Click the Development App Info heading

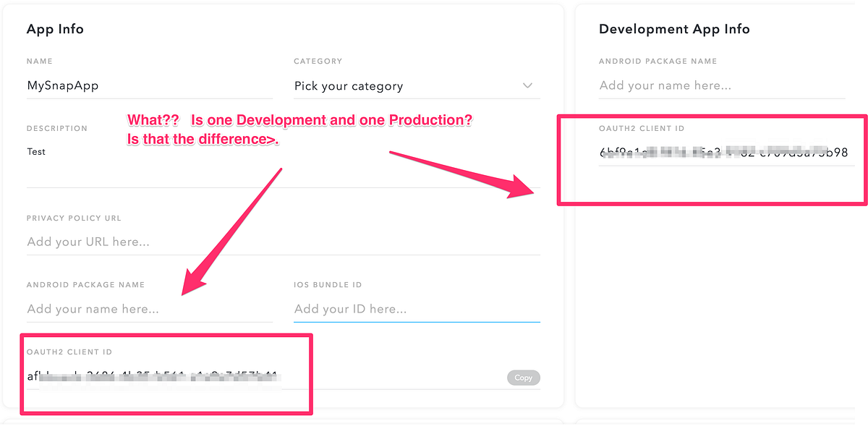coord(674,30)
